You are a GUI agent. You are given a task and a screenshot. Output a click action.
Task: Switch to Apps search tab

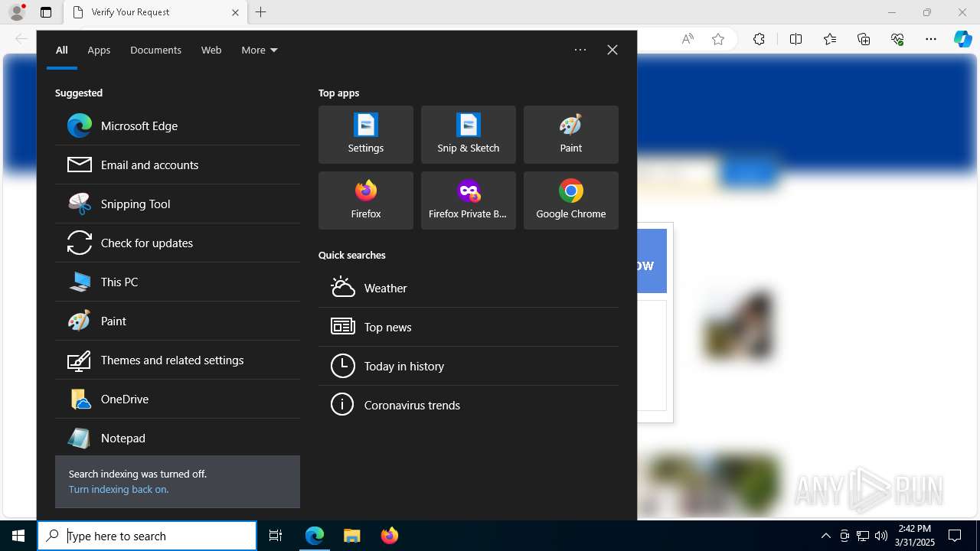pos(99,50)
